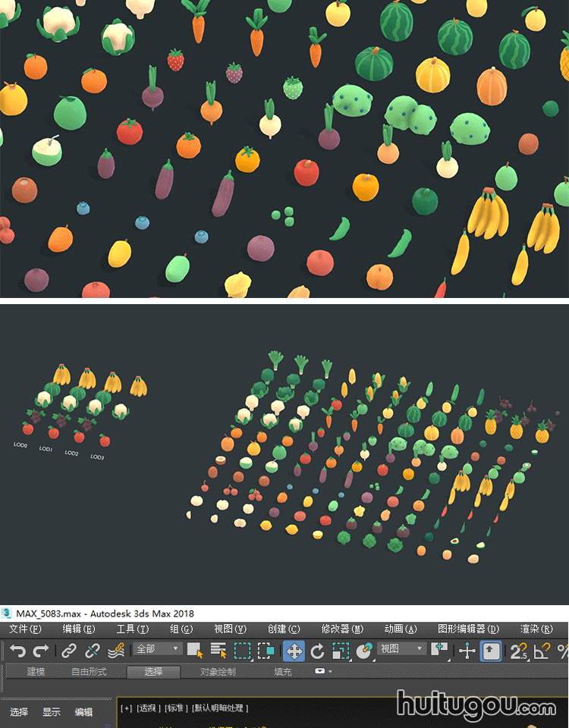Click the viewport [+] label

pos(126,708)
